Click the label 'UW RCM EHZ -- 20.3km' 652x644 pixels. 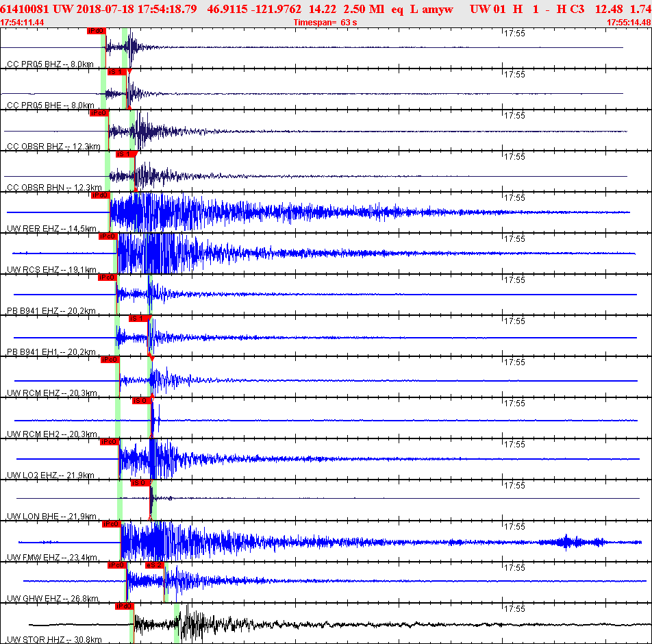click(52, 393)
